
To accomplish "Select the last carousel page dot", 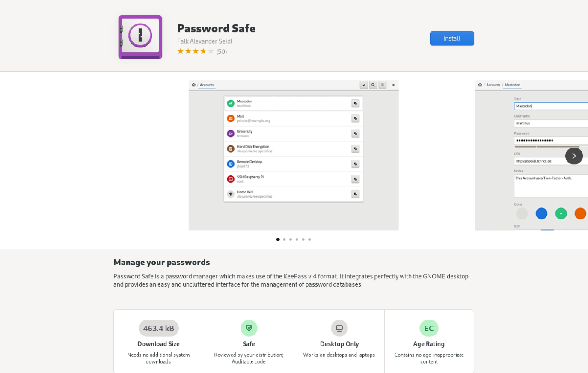I will pyautogui.click(x=309, y=240).
